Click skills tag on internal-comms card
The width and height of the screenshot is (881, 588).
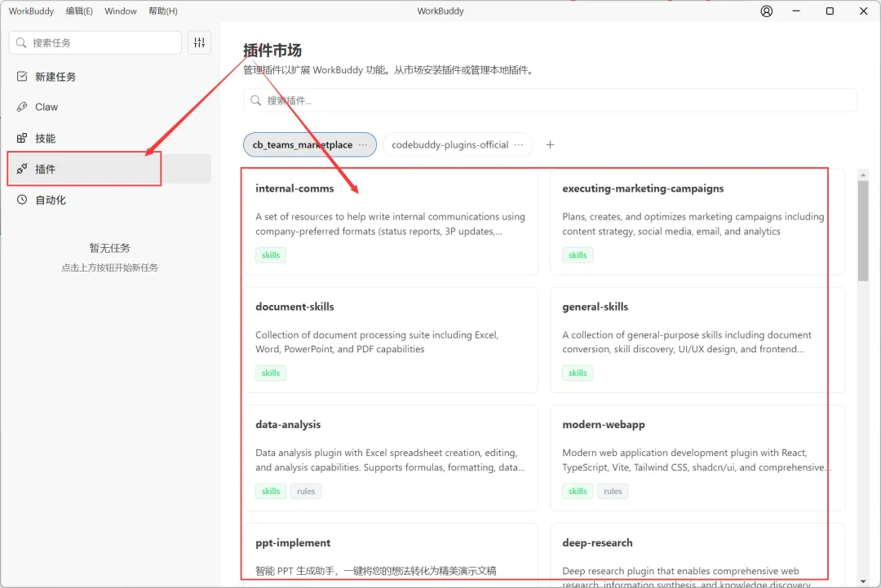click(x=271, y=255)
